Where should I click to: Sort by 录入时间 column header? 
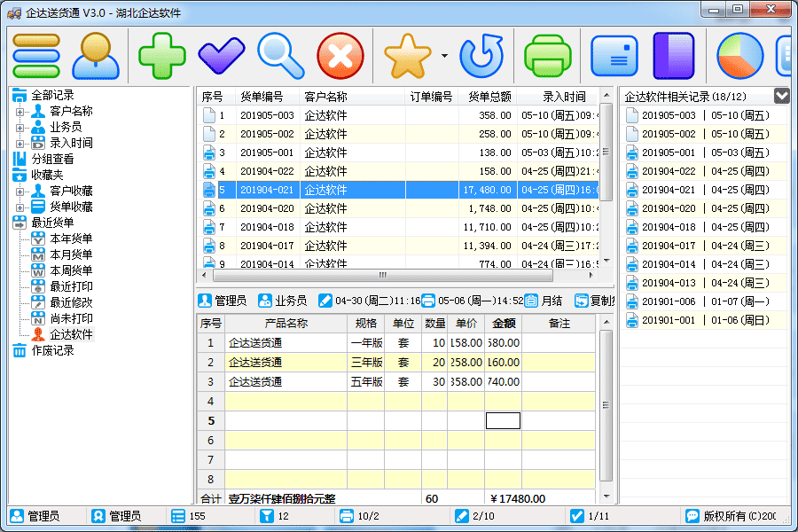[x=559, y=97]
